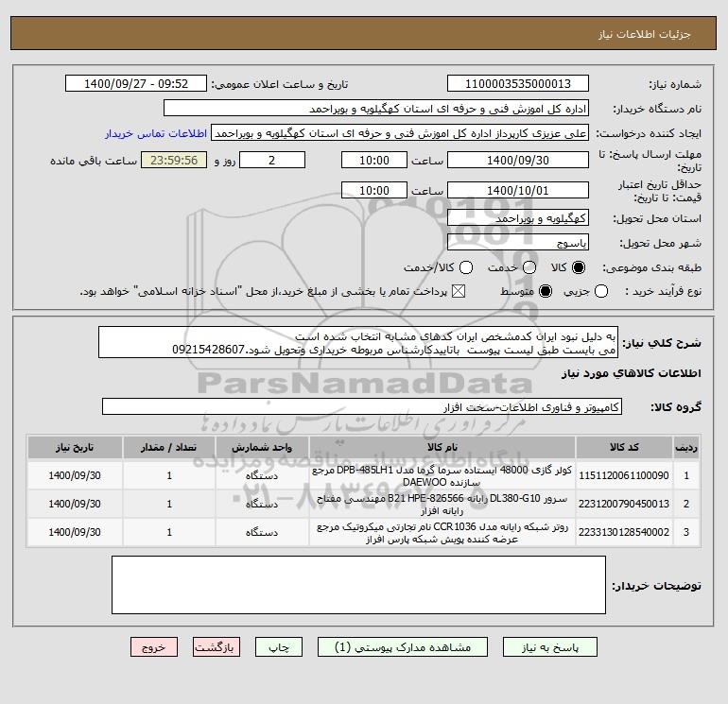The width and height of the screenshot is (728, 704).
Task: Select the کالا radio button
Action: point(579,267)
